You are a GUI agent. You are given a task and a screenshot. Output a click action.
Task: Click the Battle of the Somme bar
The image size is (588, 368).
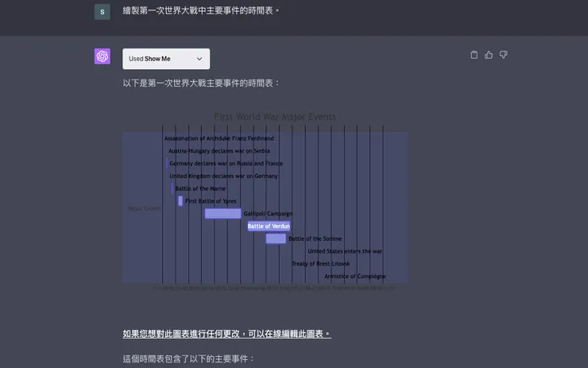pyautogui.click(x=276, y=238)
